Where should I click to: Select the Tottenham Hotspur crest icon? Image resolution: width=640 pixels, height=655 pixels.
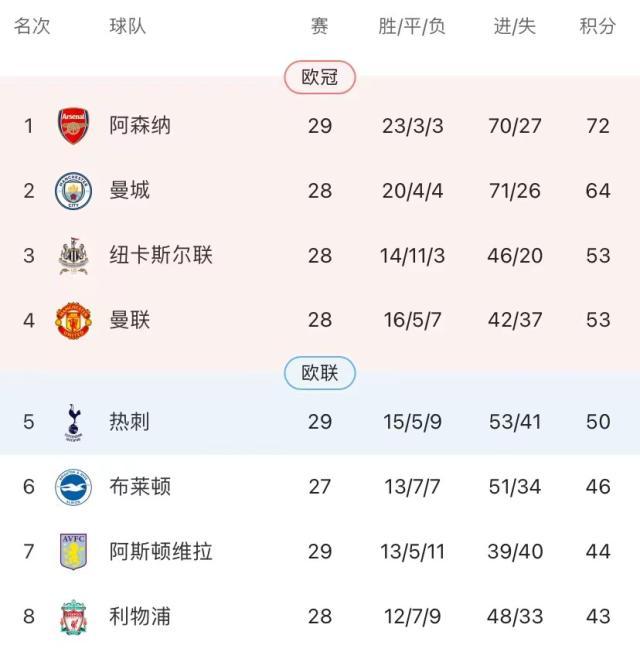coord(73,422)
